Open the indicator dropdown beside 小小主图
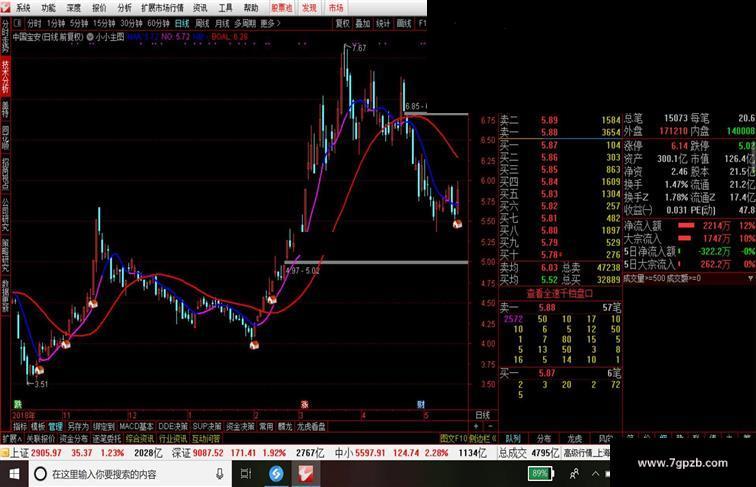The width and height of the screenshot is (756, 487). point(90,37)
